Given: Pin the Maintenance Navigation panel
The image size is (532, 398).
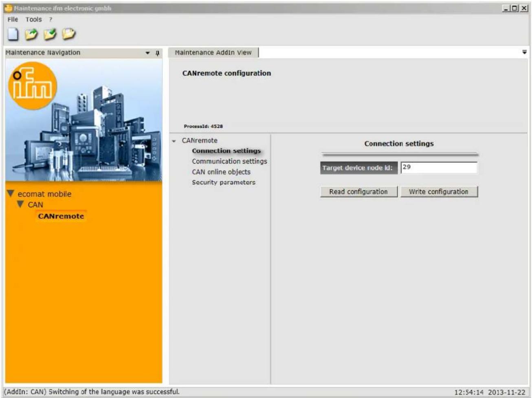Looking at the screenshot, I should tap(158, 53).
